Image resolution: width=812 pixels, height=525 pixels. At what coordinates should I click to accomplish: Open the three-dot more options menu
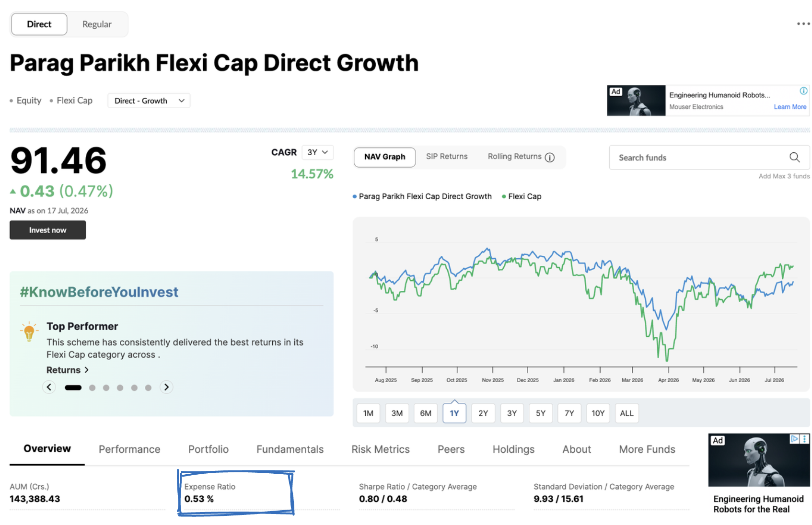(803, 23)
